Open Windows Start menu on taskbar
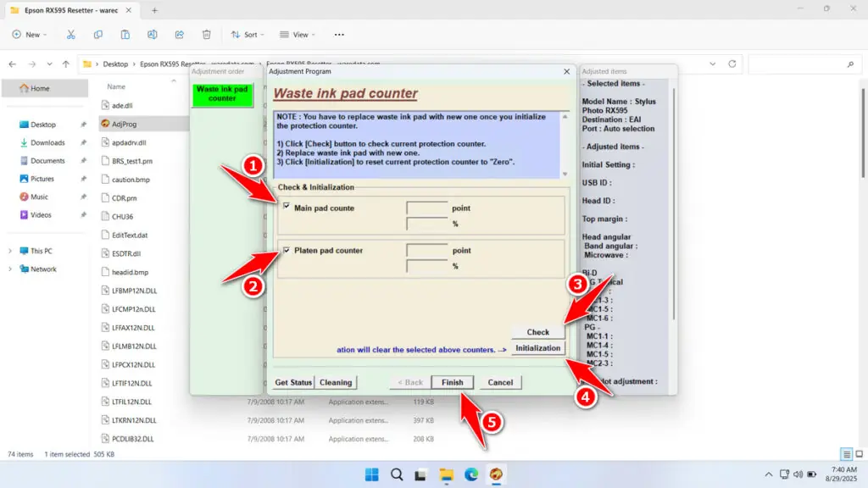The width and height of the screenshot is (868, 488). point(372,474)
